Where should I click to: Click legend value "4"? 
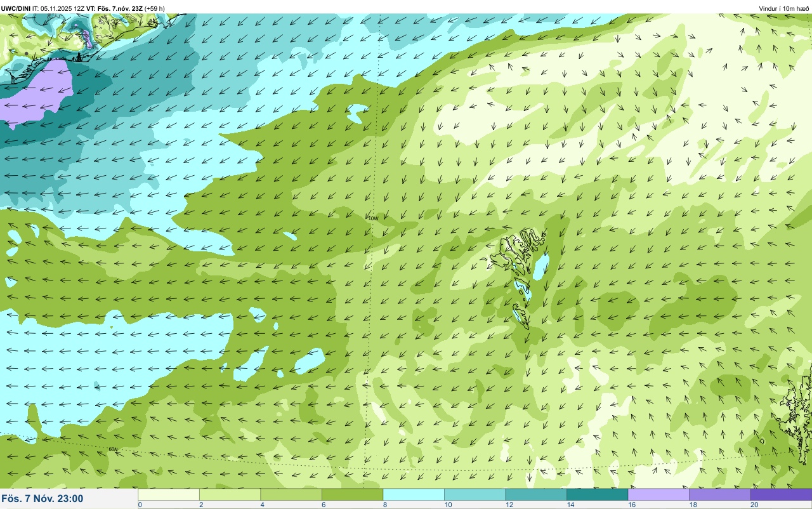point(261,505)
